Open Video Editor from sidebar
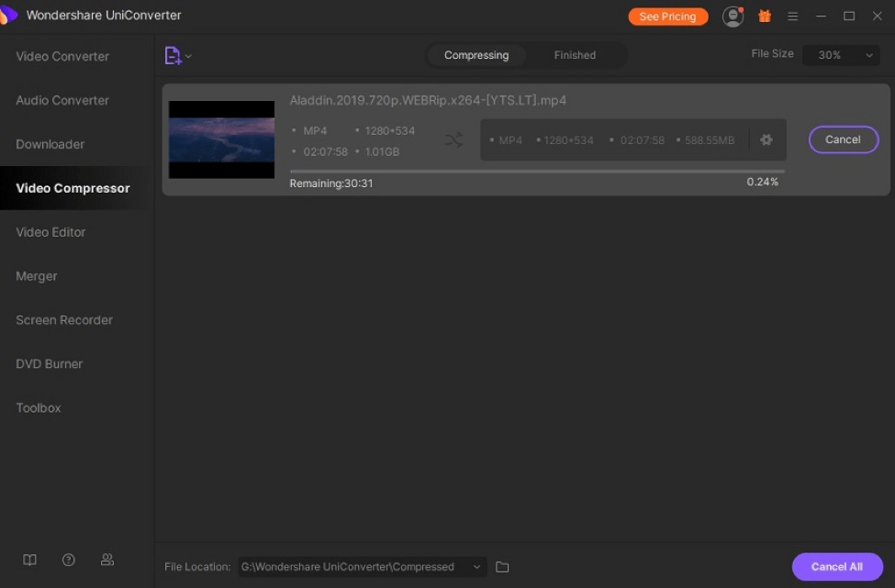Viewport: 895px width, 588px height. click(50, 232)
